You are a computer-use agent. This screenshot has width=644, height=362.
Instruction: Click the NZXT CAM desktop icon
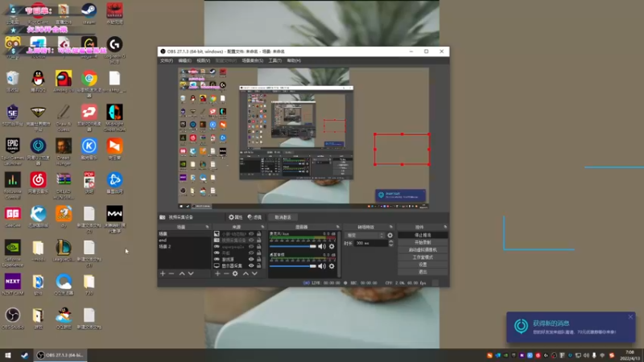coord(13,285)
